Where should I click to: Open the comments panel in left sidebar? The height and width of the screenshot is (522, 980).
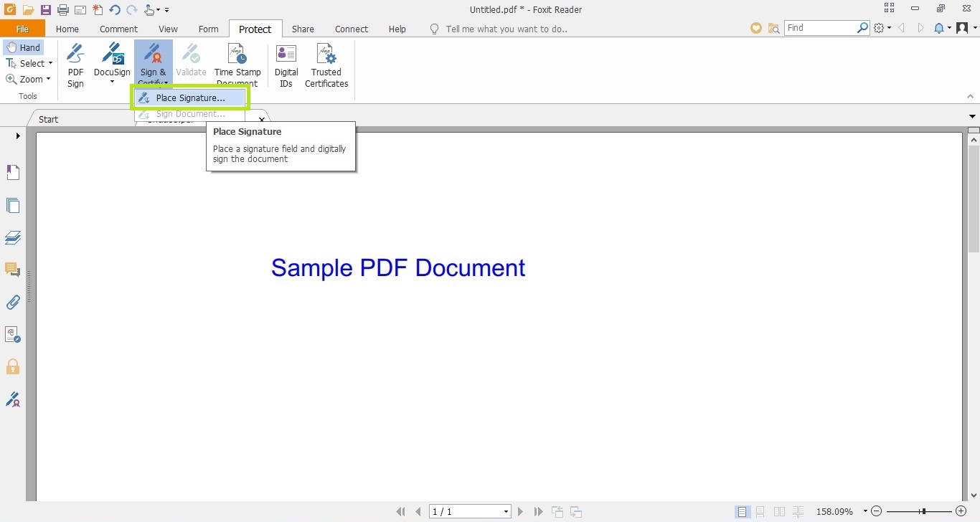13,270
